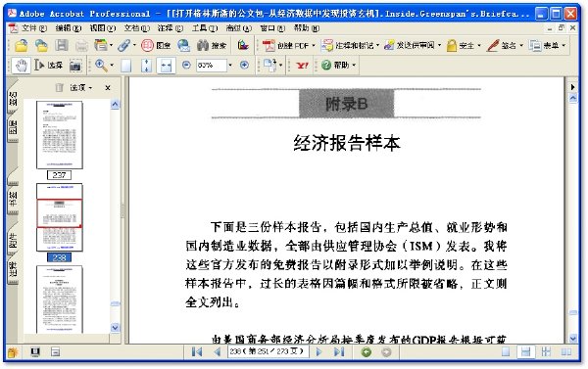Click the Print icon
Screen dimensions: 588x369
pos(81,45)
